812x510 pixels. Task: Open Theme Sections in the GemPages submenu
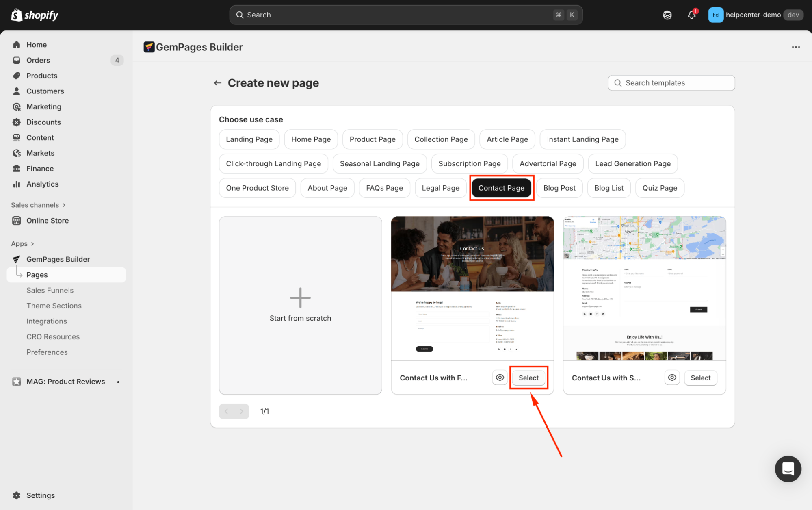[54, 306]
